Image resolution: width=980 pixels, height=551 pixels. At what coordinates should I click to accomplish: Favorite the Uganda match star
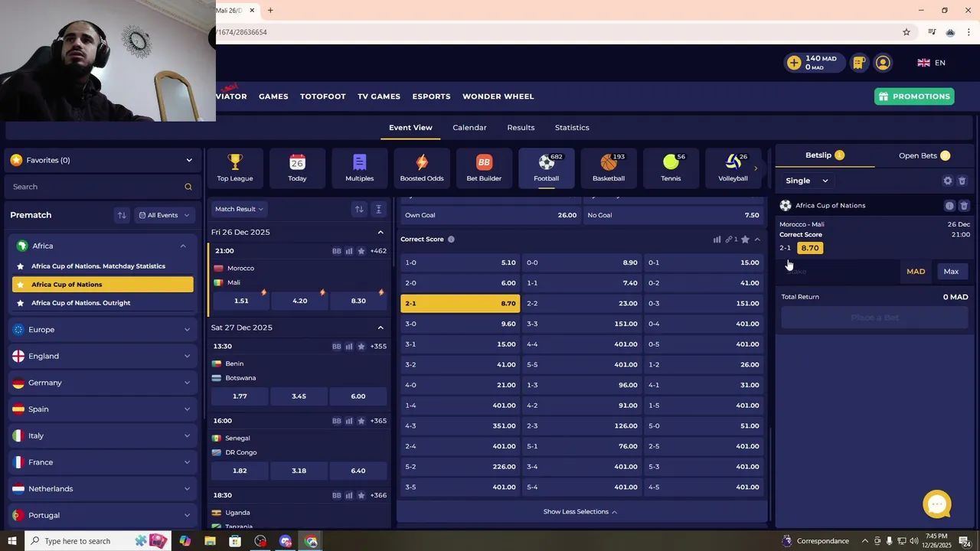click(361, 496)
